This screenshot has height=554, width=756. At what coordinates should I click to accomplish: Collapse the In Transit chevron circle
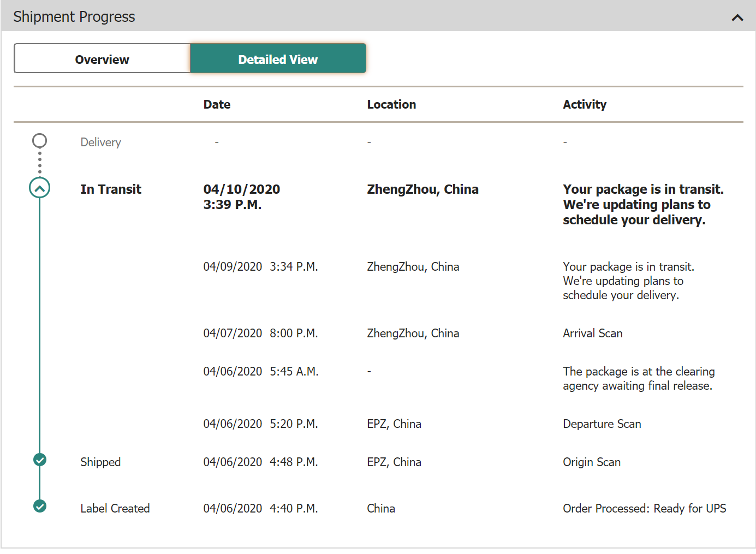pos(39,188)
